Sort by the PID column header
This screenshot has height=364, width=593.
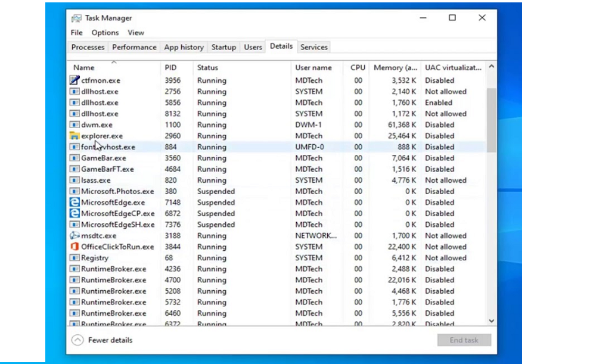[x=176, y=67]
